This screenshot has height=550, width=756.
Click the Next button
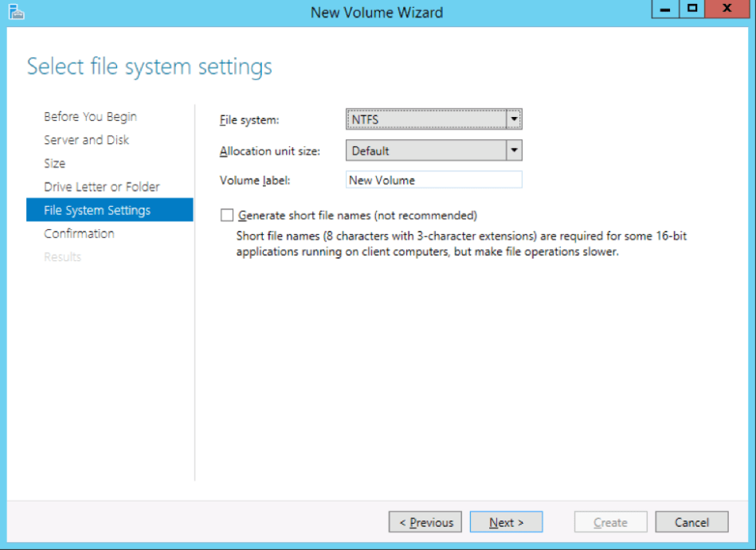tap(506, 521)
